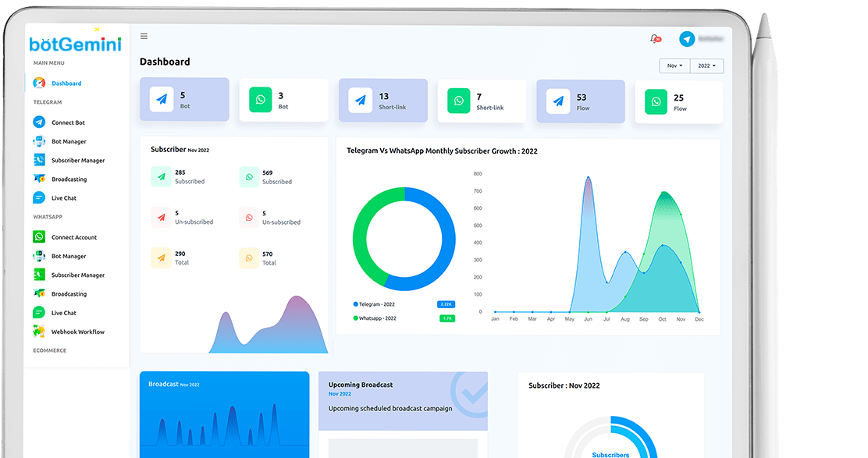Click the Telegram Flow 53 card

point(580,101)
